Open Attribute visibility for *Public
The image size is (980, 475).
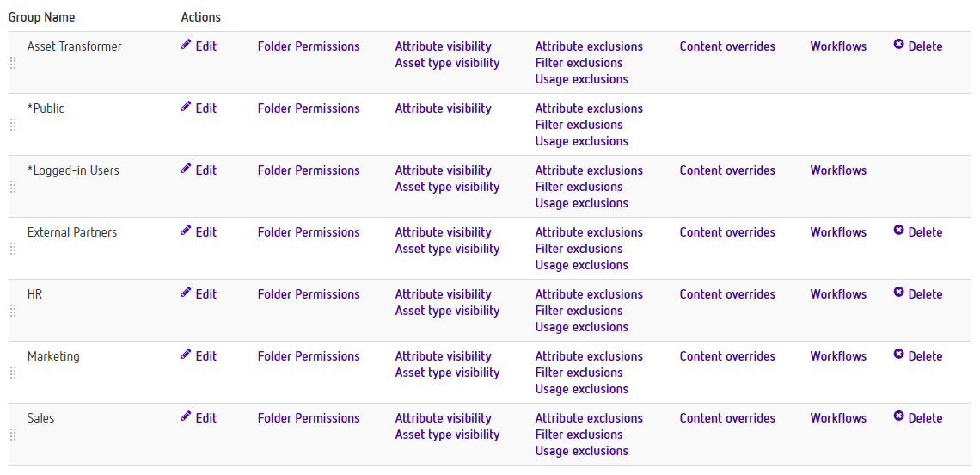tap(443, 108)
